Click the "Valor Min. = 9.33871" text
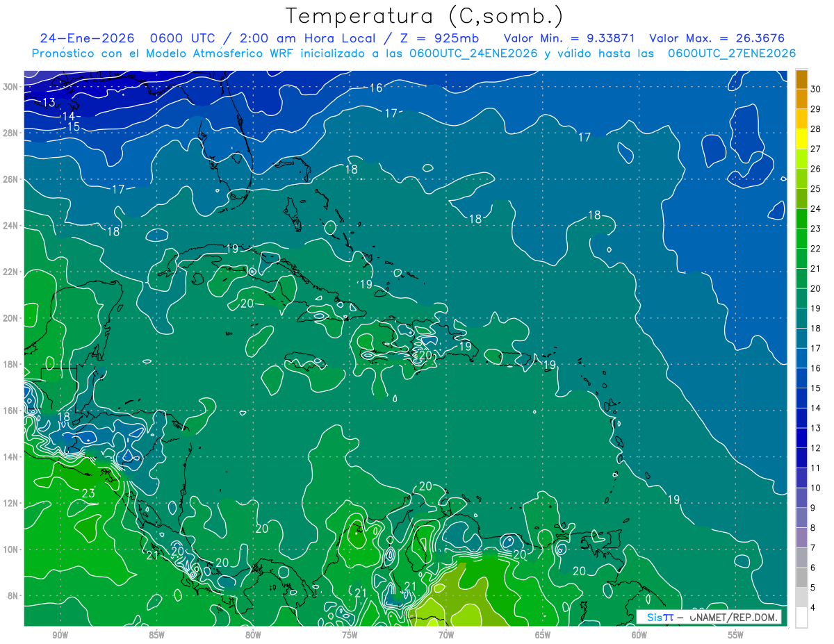The height and width of the screenshot is (644, 834). pyautogui.click(x=569, y=38)
